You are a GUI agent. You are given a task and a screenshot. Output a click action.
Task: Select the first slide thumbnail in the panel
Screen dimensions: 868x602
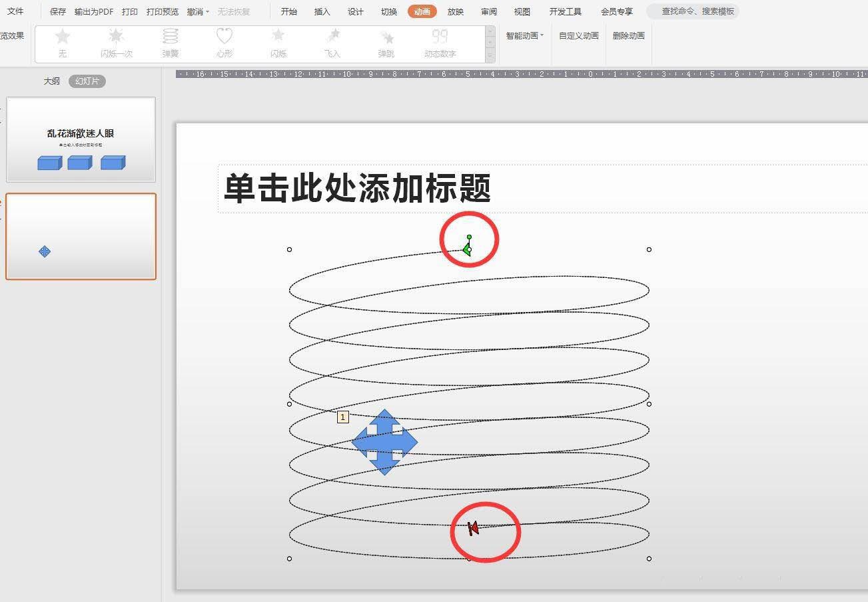tap(81, 138)
